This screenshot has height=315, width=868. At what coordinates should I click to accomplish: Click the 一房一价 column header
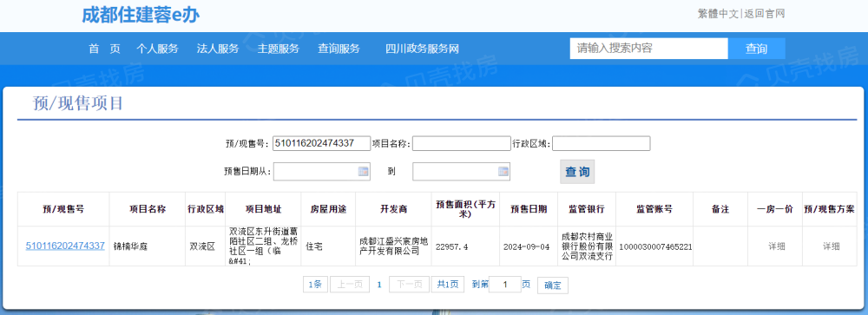775,209
